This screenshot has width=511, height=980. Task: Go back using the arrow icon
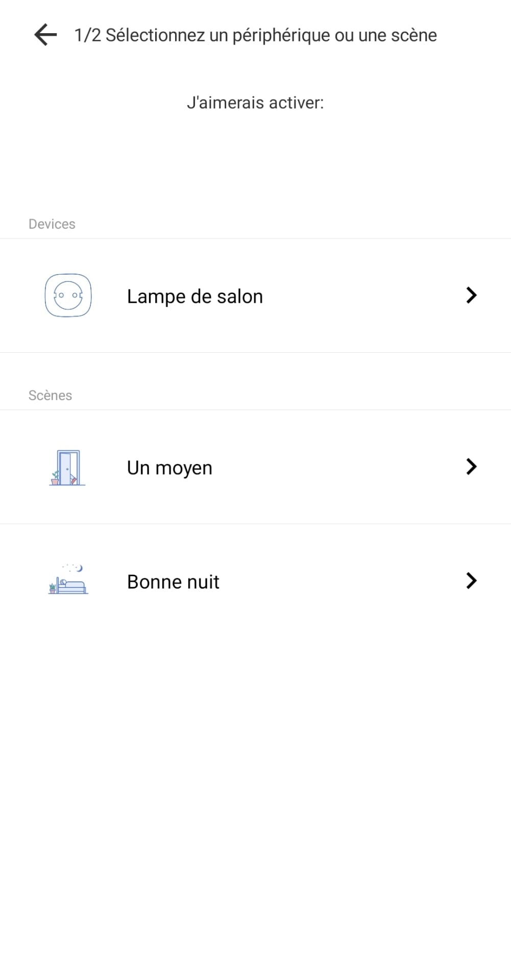pyautogui.click(x=45, y=35)
